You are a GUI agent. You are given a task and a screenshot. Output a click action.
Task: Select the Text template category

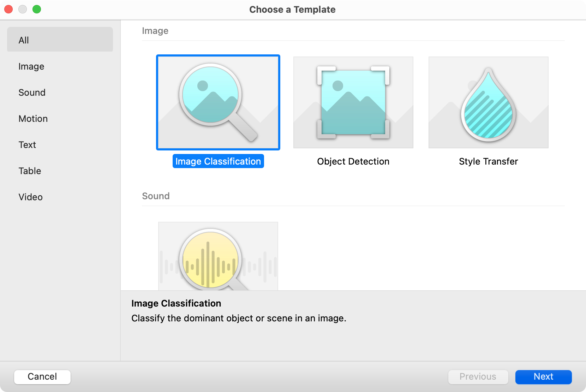click(x=27, y=145)
